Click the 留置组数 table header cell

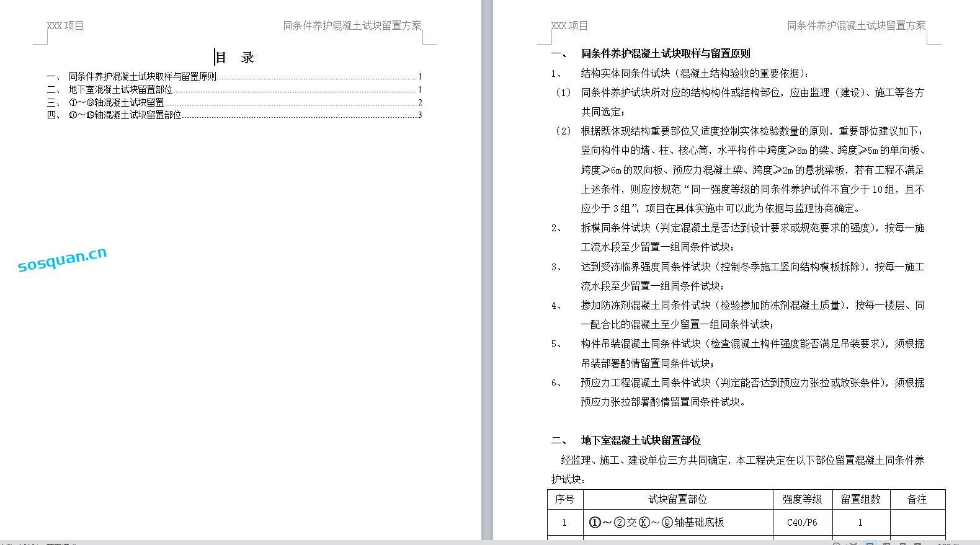(860, 499)
